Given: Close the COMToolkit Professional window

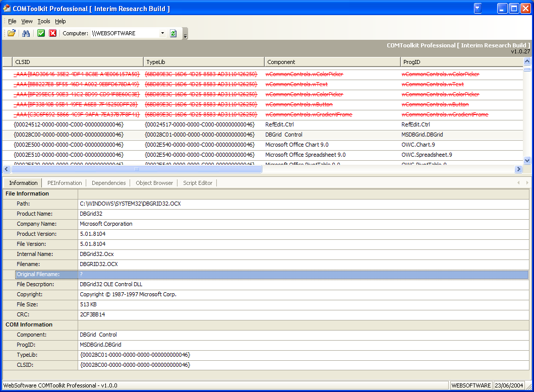Looking at the screenshot, I should coord(525,8).
